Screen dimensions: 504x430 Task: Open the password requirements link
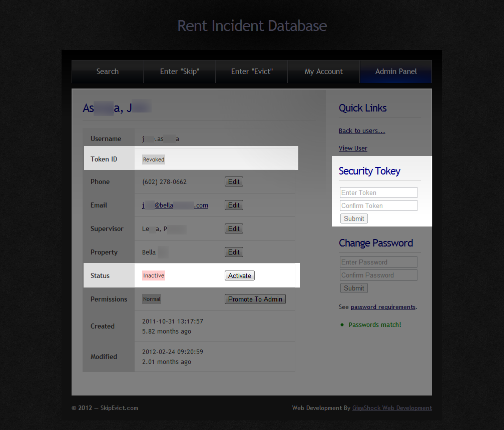pyautogui.click(x=383, y=307)
